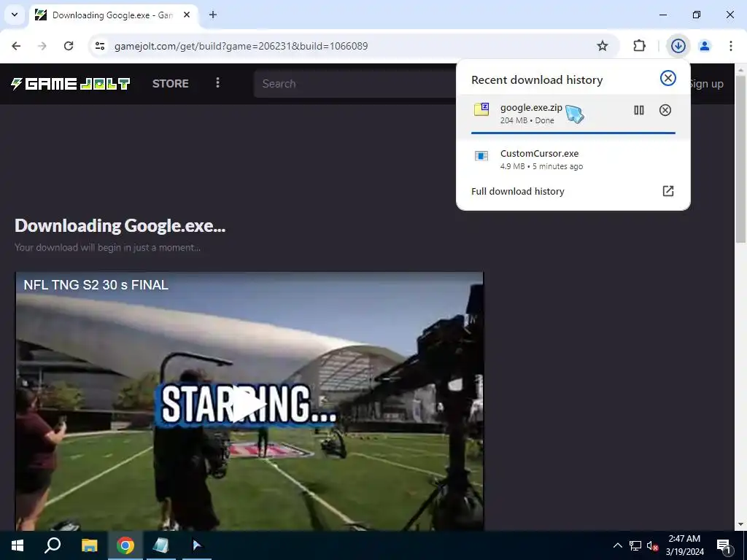Open the Chrome profile avatar
Screen dimensions: 747x560
pos(704,46)
